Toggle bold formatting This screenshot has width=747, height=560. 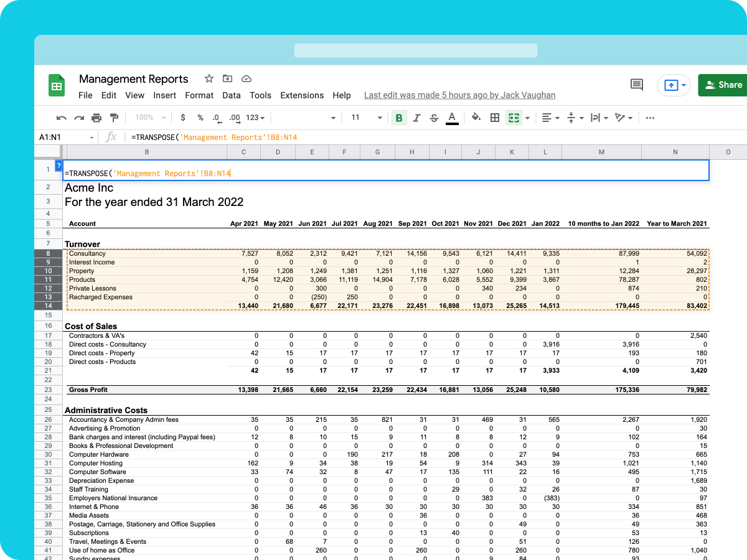[x=398, y=118]
